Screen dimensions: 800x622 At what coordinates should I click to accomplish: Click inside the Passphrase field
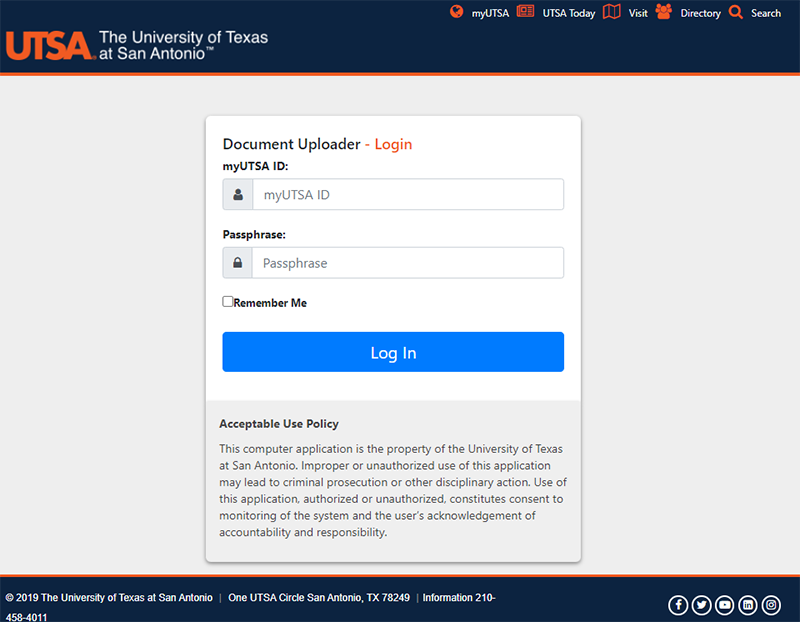[408, 263]
